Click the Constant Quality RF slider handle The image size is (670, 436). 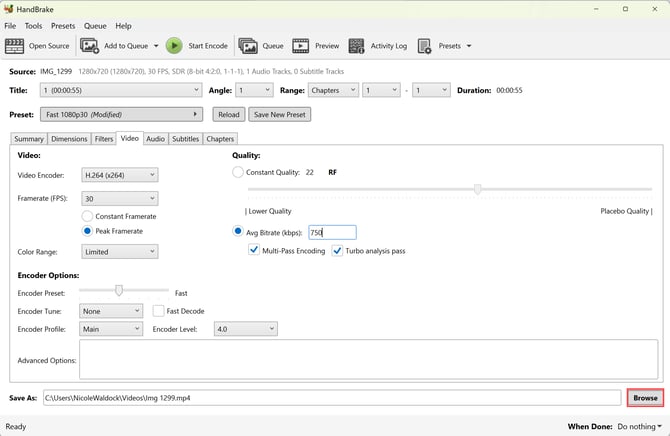coord(478,189)
